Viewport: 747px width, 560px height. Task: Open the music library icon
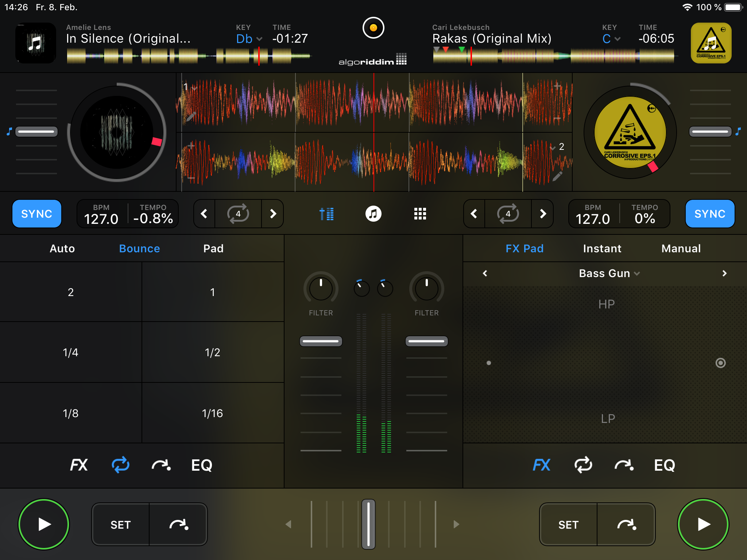(x=373, y=214)
